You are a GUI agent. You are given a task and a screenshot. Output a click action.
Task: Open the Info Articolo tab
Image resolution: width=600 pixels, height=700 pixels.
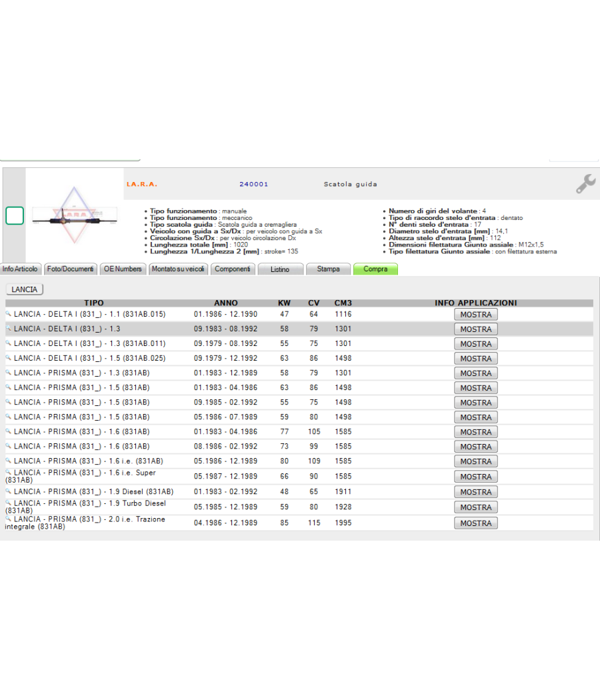(20, 269)
